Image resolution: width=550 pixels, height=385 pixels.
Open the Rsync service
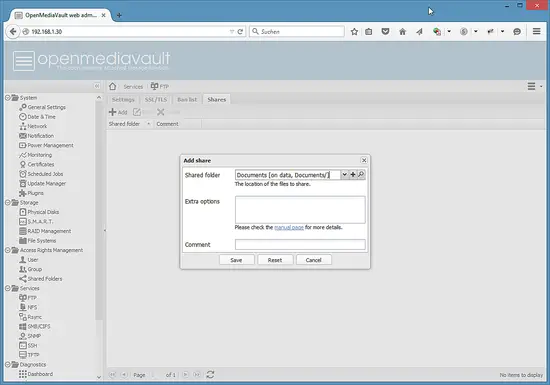(31, 317)
